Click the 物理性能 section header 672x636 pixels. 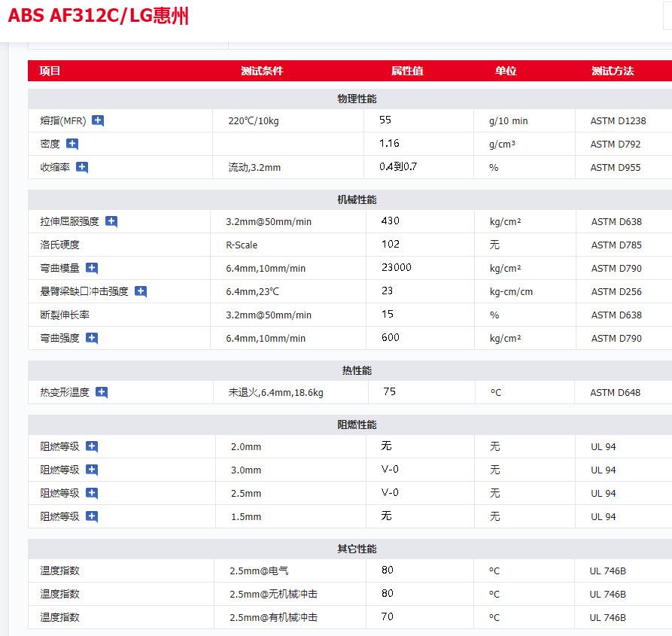click(357, 99)
